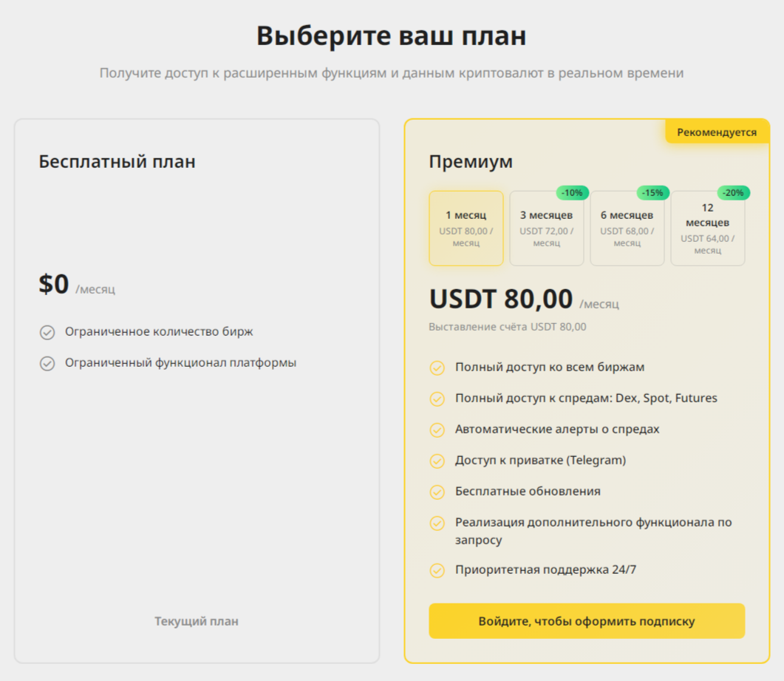The height and width of the screenshot is (681, 784).
Task: Click gray checkmark beside "Ограниченный функционал платформы"
Action: (x=47, y=363)
